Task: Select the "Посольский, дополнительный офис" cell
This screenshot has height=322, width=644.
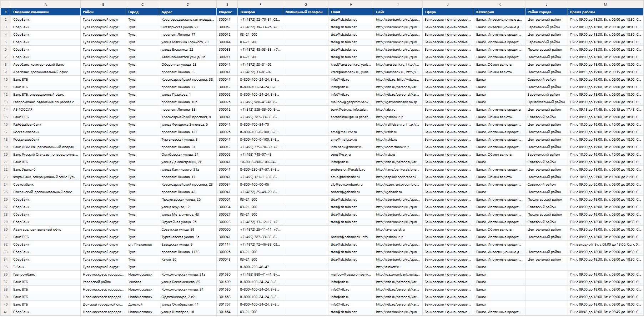Action: click(46, 192)
